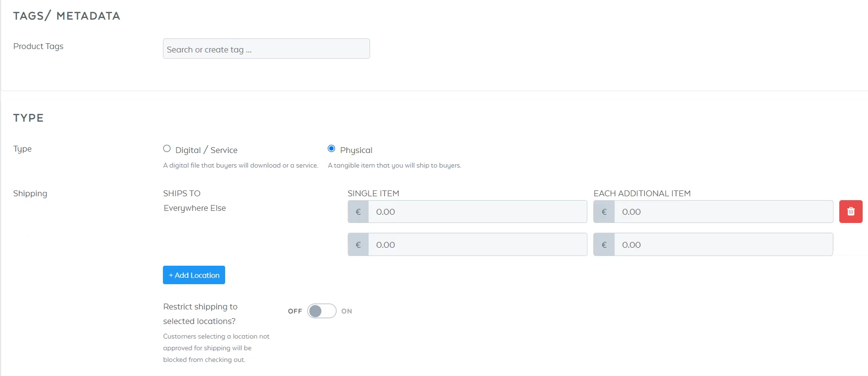
Task: Delete the first shipping row with trash icon
Action: (850, 211)
